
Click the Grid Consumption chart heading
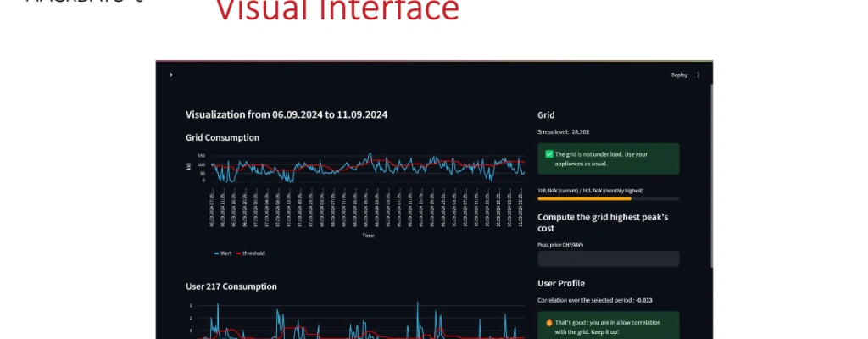222,137
